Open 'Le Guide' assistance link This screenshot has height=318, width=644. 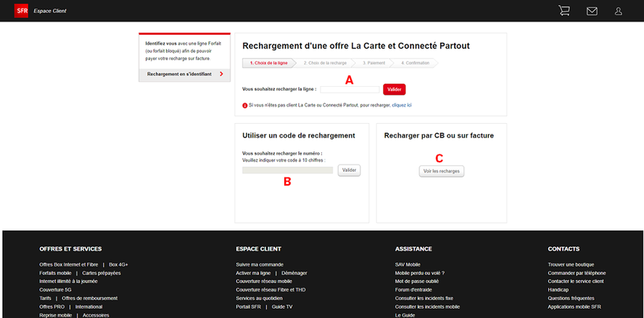point(405,315)
